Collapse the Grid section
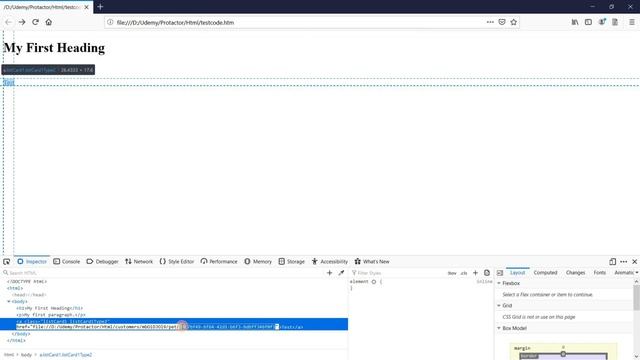This screenshot has height=360, width=640. 499,306
